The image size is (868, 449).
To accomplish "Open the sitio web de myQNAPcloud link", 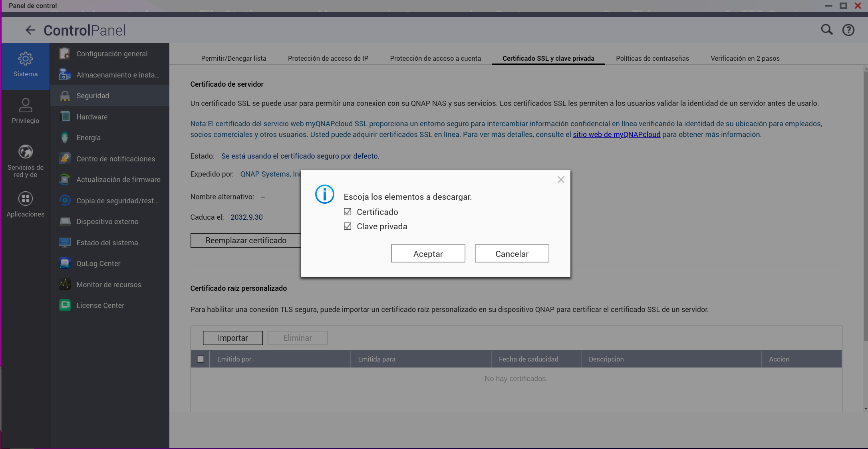I will coord(616,135).
